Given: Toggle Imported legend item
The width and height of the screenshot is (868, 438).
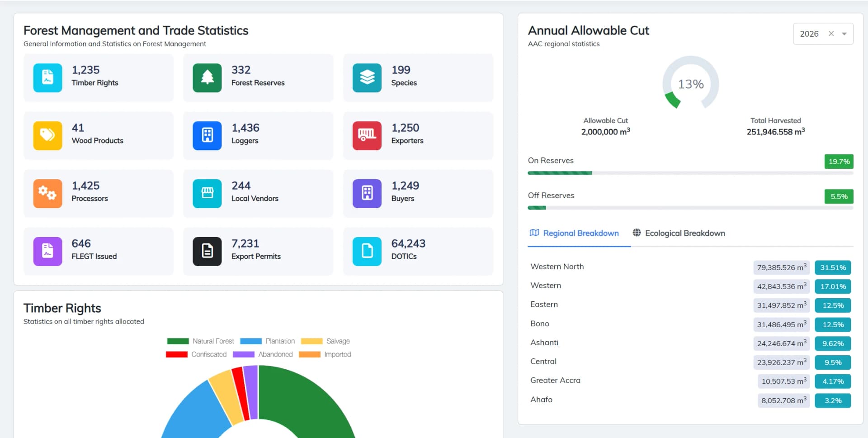Looking at the screenshot, I should (325, 354).
